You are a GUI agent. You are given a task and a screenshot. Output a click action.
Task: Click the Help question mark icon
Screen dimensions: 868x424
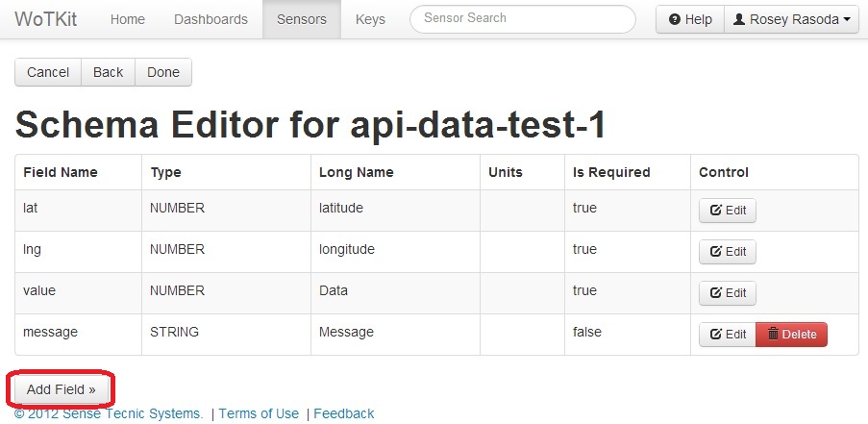pos(674,19)
